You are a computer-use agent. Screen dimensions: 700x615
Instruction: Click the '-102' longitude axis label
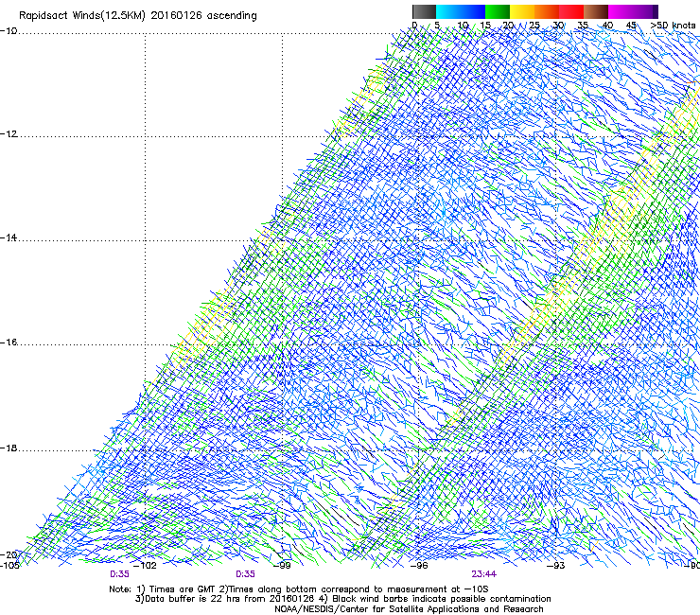tap(145, 566)
